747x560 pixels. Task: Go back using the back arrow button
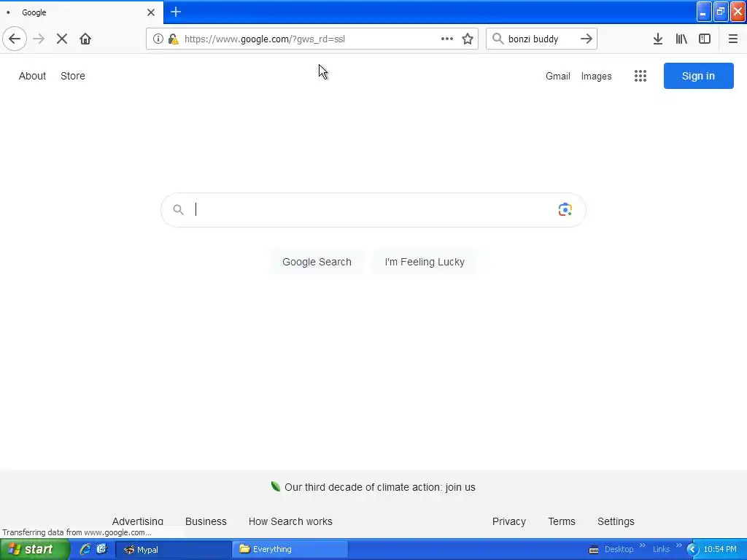[15, 39]
